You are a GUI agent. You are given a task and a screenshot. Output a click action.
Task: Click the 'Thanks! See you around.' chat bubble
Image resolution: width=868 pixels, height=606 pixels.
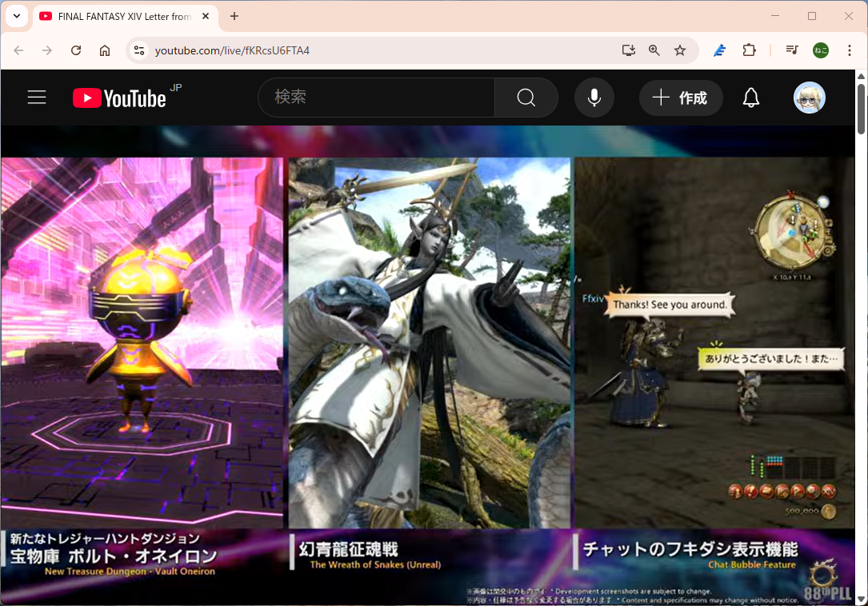[670, 305]
